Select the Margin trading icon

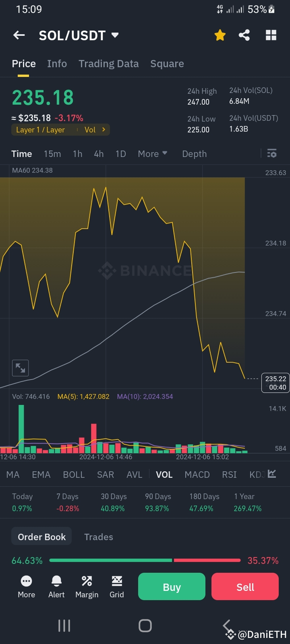click(87, 586)
